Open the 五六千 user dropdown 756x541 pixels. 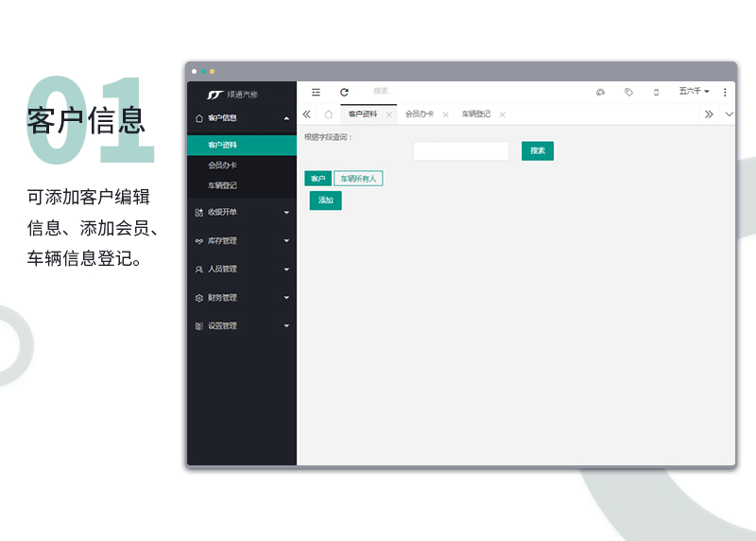(x=694, y=92)
